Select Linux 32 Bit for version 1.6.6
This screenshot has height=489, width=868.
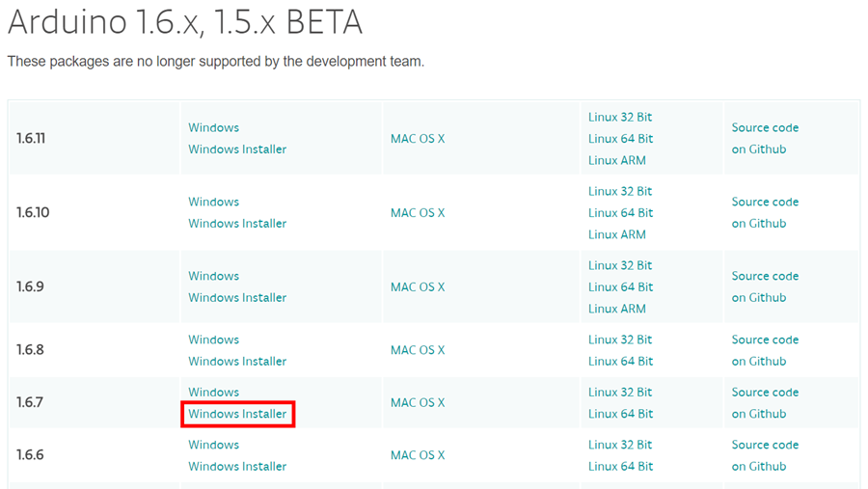click(x=620, y=445)
